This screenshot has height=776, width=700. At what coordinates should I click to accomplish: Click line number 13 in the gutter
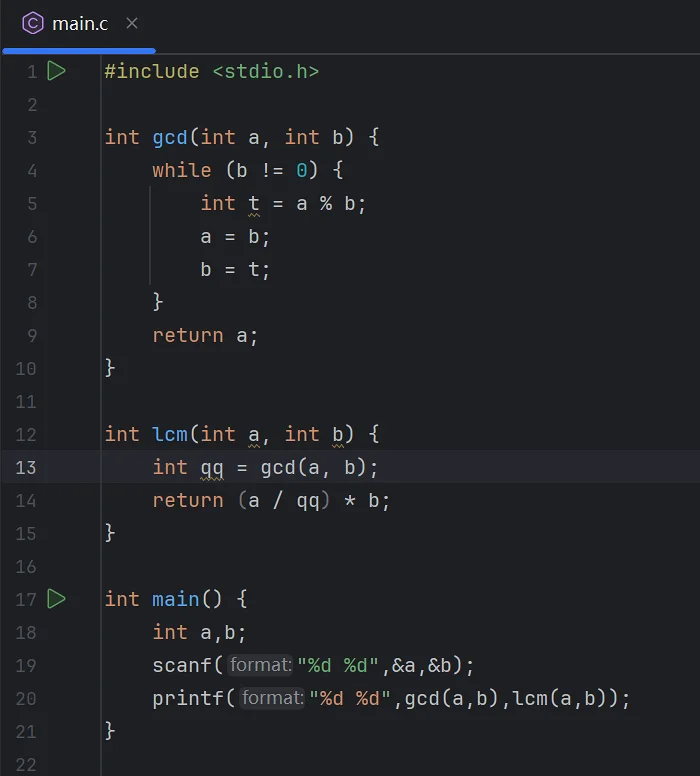[26, 468]
